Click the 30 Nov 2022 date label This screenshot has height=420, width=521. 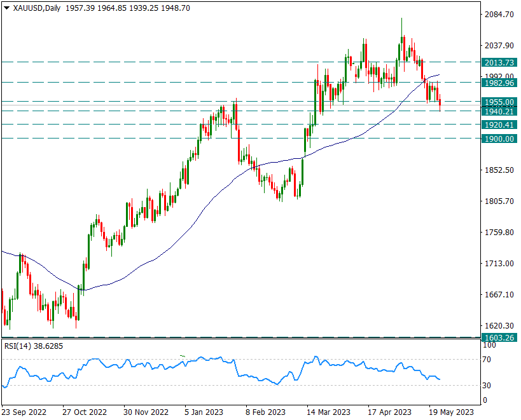[146, 412]
